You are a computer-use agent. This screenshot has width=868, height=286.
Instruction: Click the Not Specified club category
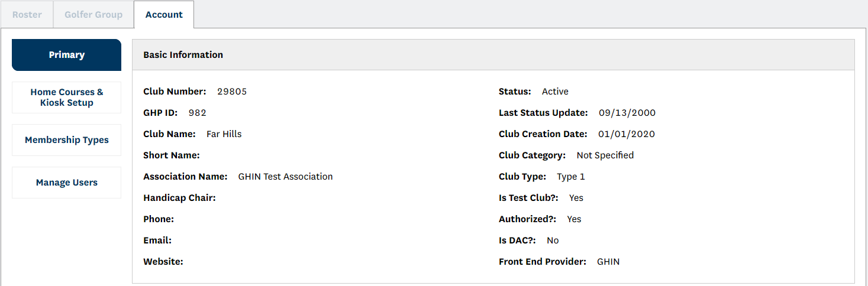pyautogui.click(x=605, y=155)
